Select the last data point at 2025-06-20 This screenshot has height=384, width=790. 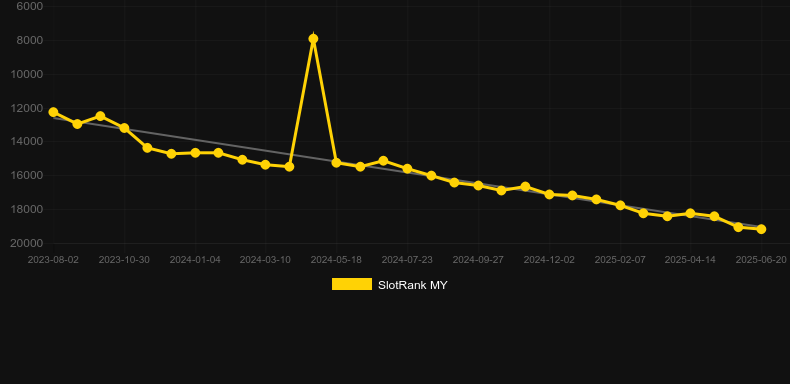point(761,229)
